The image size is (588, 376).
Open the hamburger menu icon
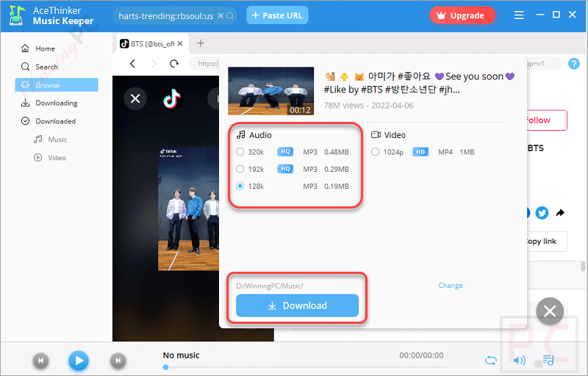coord(519,15)
